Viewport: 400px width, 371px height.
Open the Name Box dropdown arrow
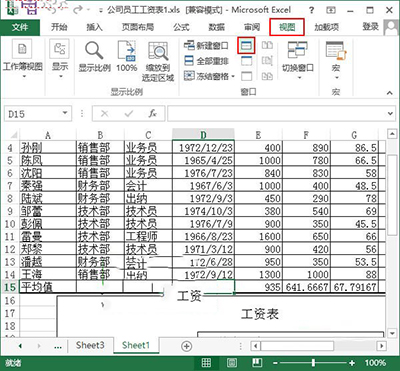pyautogui.click(x=65, y=113)
